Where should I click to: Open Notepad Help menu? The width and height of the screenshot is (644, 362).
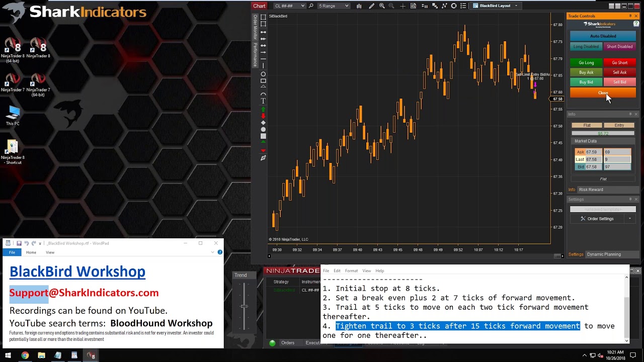coord(380,270)
